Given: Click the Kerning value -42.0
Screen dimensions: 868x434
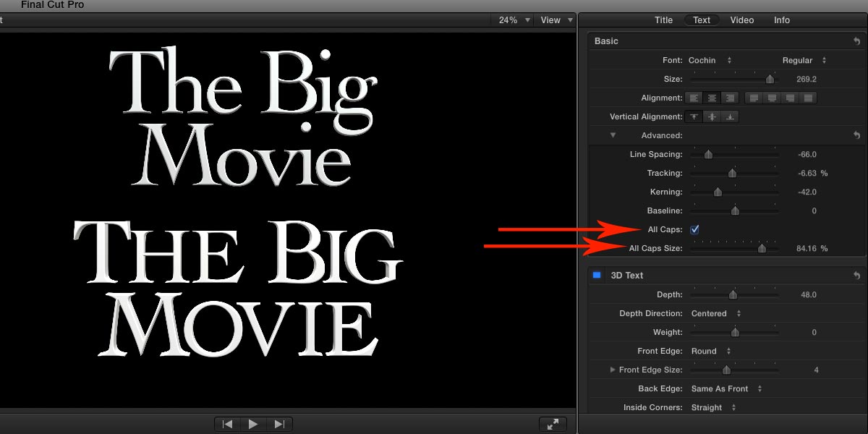Looking at the screenshot, I should point(807,192).
